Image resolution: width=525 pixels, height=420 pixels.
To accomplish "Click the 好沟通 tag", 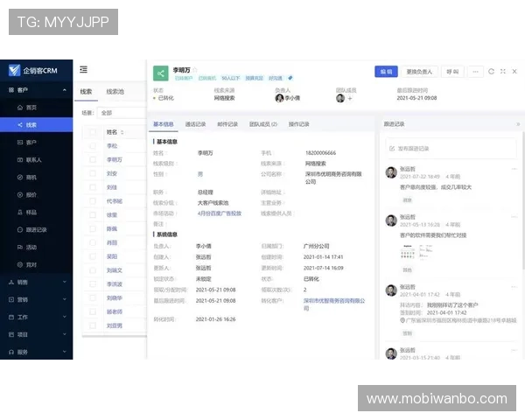I will tap(276, 78).
